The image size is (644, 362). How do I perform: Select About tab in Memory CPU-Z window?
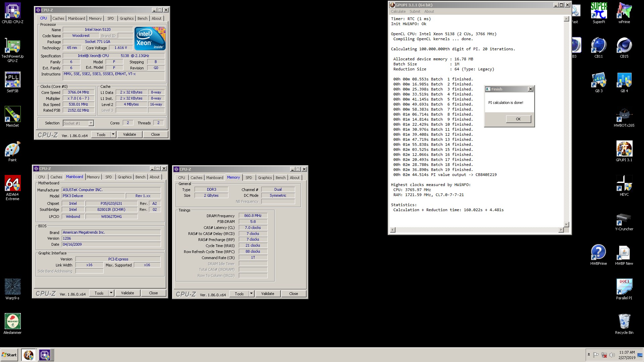pyautogui.click(x=295, y=178)
